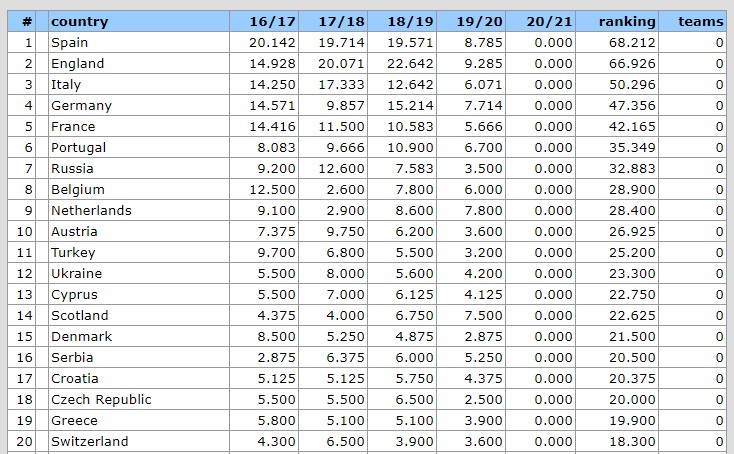This screenshot has width=734, height=454.
Task: Select Czech Republic in the table
Action: pos(102,399)
